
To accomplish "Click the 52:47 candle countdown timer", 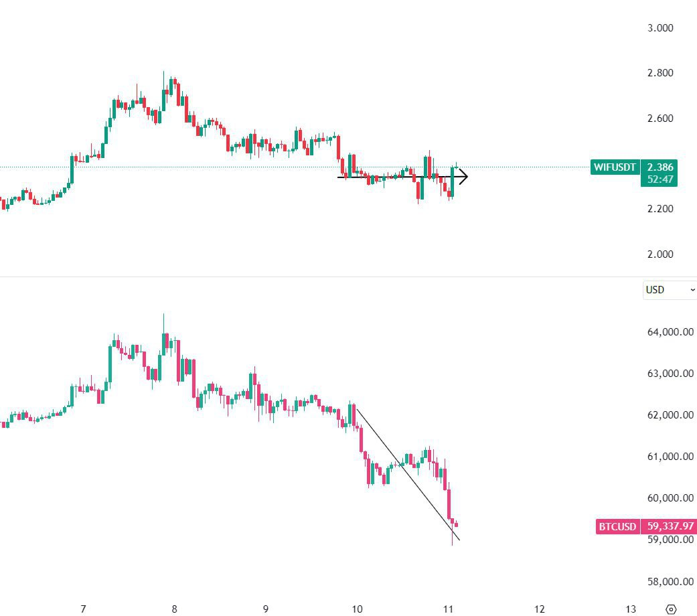I will pyautogui.click(x=660, y=179).
